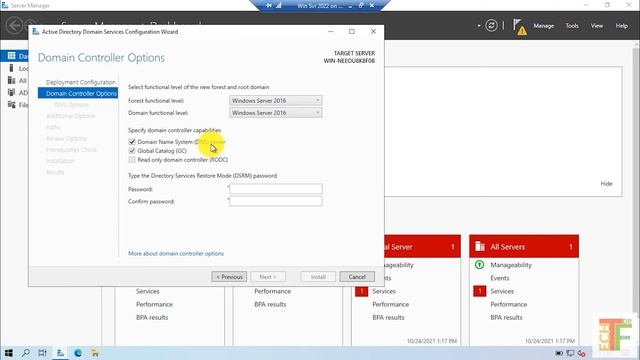Click the wizard title bar icon

[36, 31]
